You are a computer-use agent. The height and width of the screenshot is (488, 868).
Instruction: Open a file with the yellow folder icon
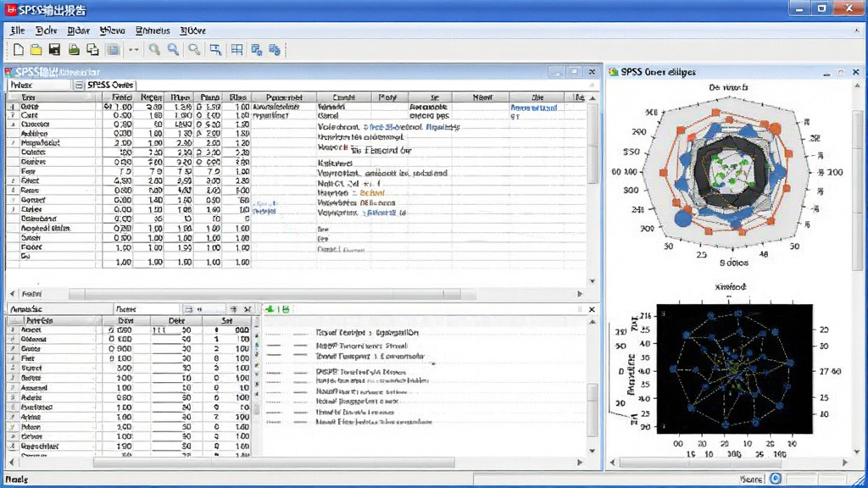point(36,50)
